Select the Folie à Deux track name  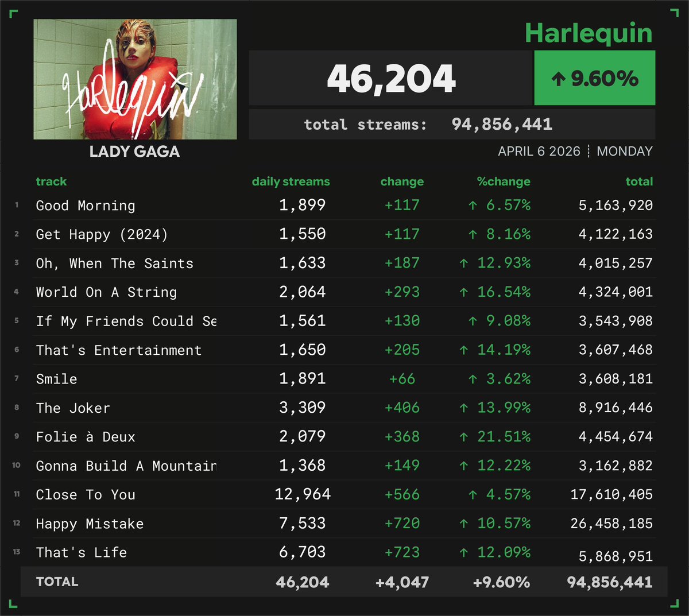pyautogui.click(x=86, y=437)
